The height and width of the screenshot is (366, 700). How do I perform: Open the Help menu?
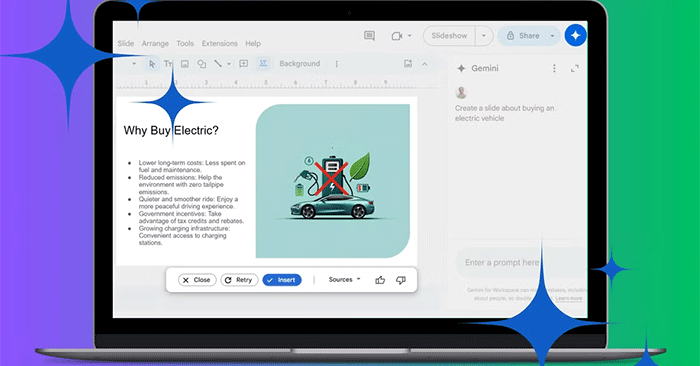253,43
